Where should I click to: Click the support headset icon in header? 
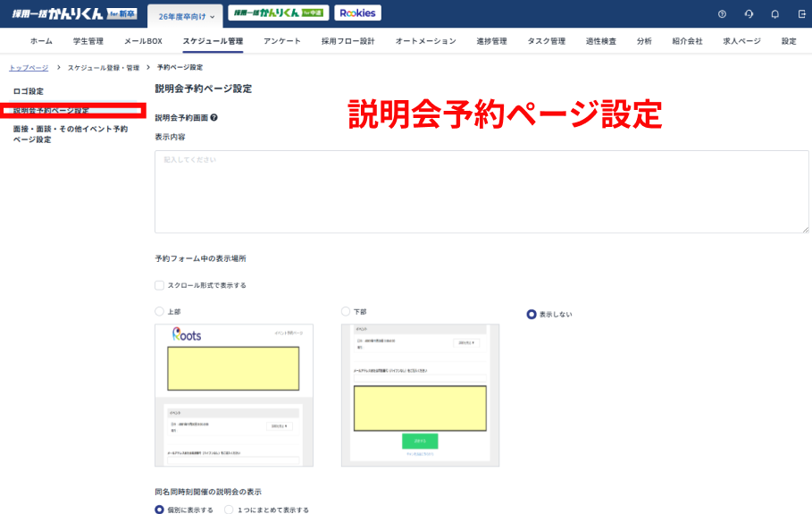coord(749,14)
